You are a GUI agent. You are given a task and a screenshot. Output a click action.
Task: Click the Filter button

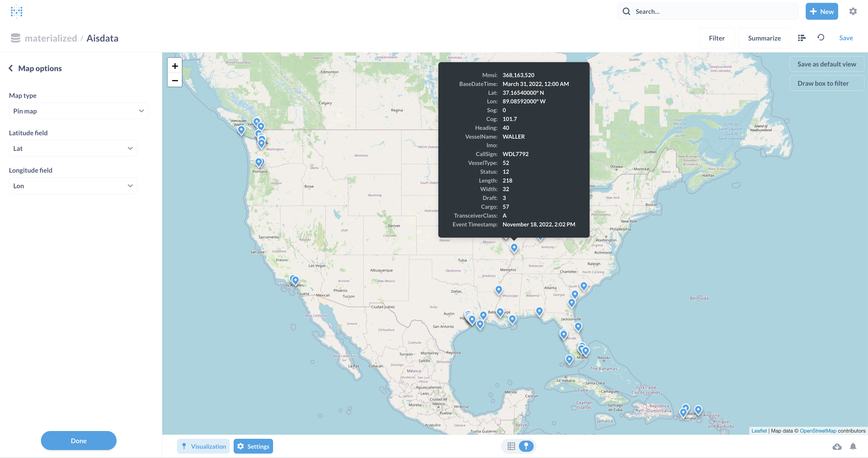tap(716, 38)
